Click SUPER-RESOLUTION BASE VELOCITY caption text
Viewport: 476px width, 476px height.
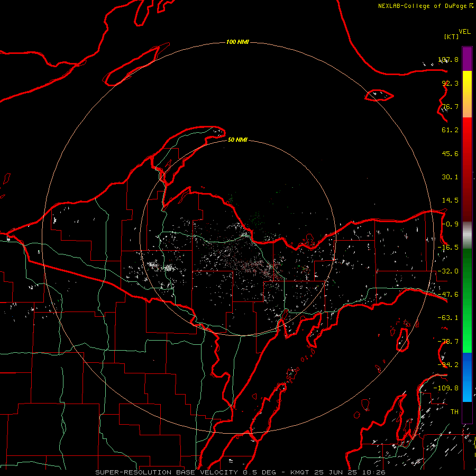(167, 472)
